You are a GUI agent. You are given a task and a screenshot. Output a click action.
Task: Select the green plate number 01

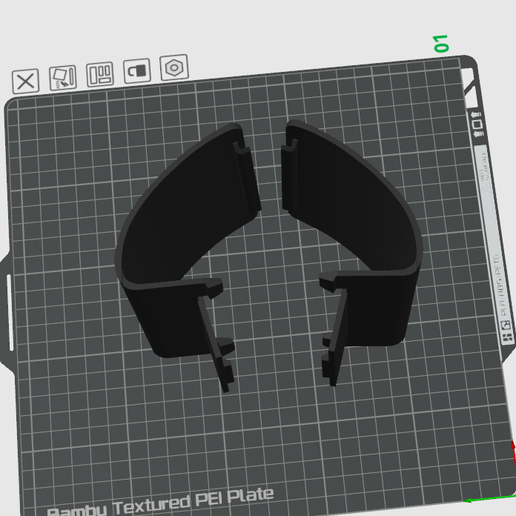tap(441, 43)
